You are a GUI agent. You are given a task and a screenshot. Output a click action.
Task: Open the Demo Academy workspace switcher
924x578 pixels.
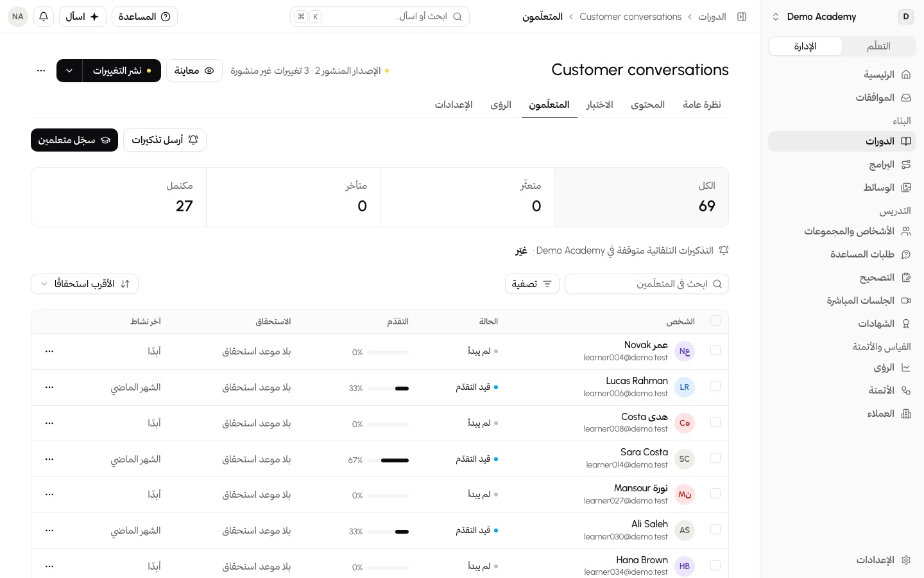[x=842, y=17]
